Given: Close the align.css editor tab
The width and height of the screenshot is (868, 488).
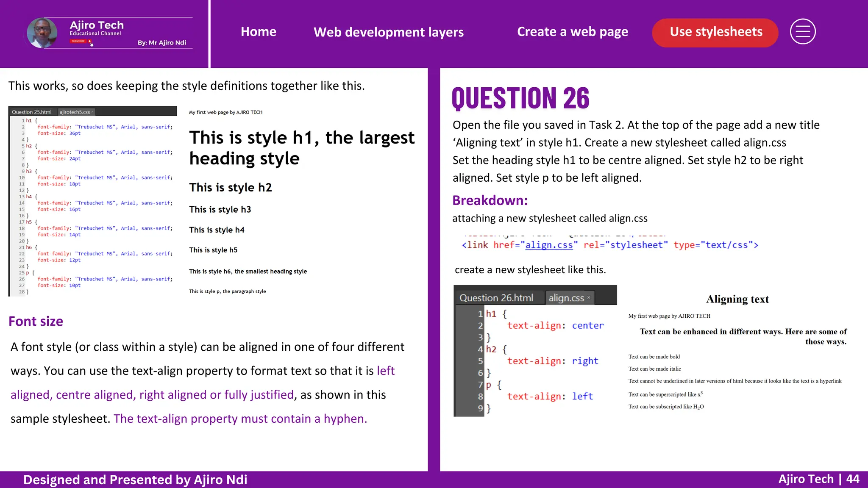Looking at the screenshot, I should pyautogui.click(x=589, y=297).
